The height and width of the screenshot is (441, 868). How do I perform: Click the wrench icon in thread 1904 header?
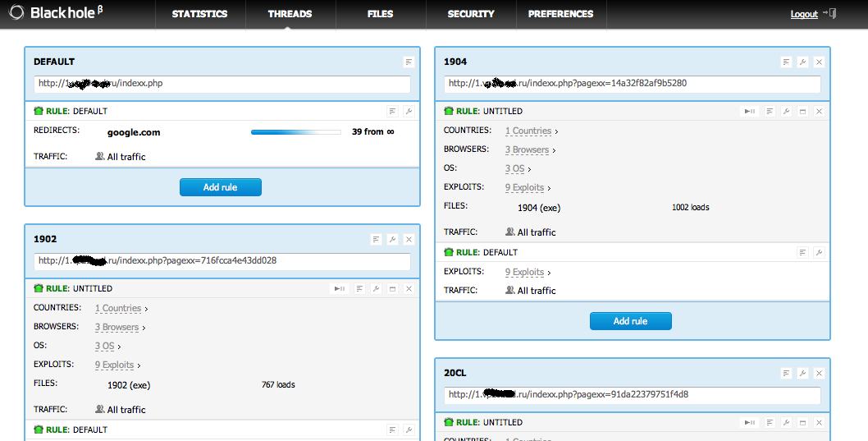(x=802, y=62)
